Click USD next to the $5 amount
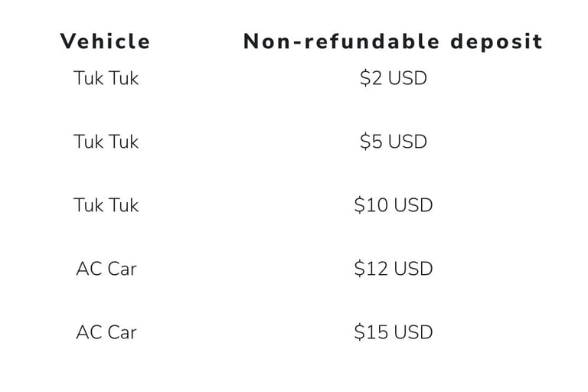 pos(408,142)
